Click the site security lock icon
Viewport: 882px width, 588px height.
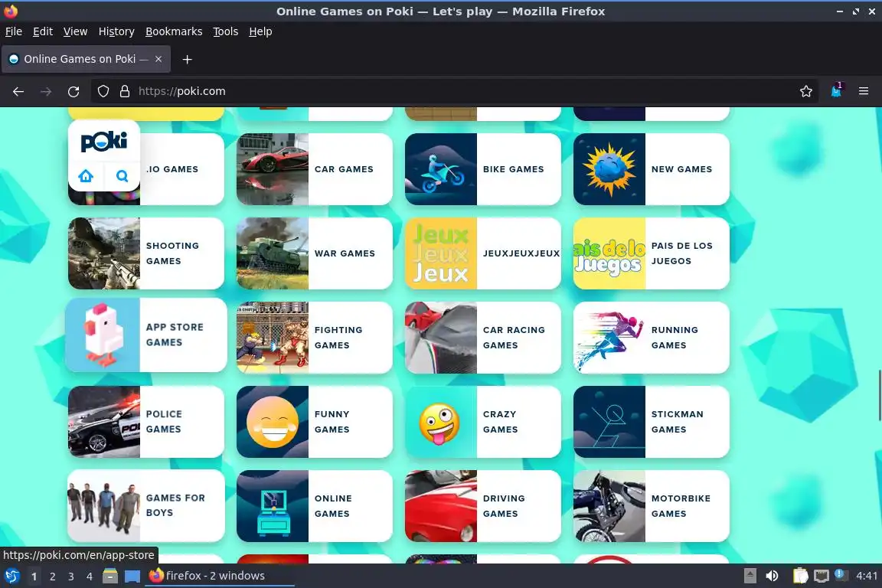point(125,91)
